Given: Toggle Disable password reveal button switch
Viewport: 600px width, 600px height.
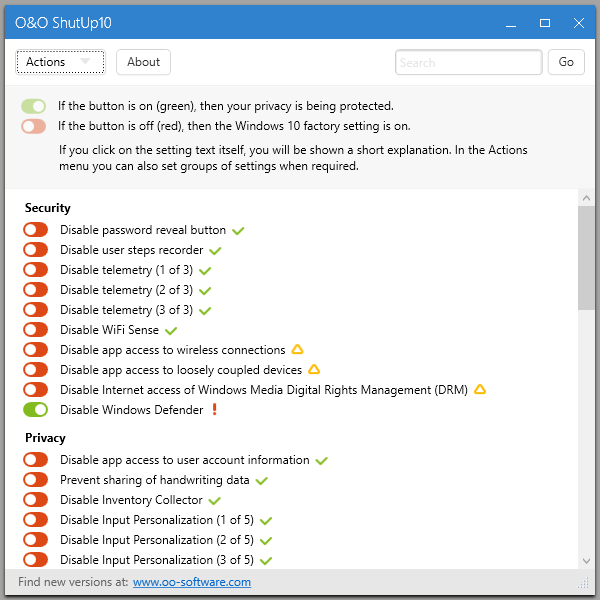Looking at the screenshot, I should tap(35, 230).
